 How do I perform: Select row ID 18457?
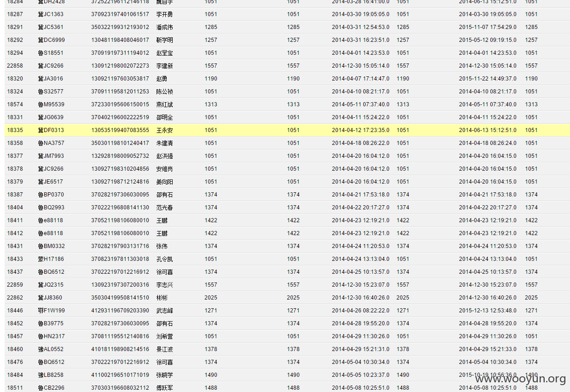15,336
